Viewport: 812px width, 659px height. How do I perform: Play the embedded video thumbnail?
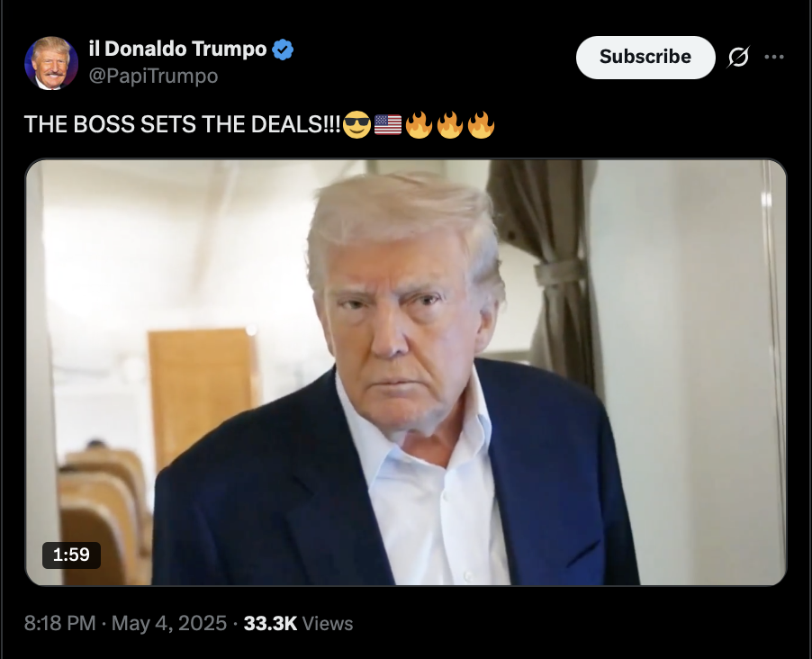(x=406, y=372)
